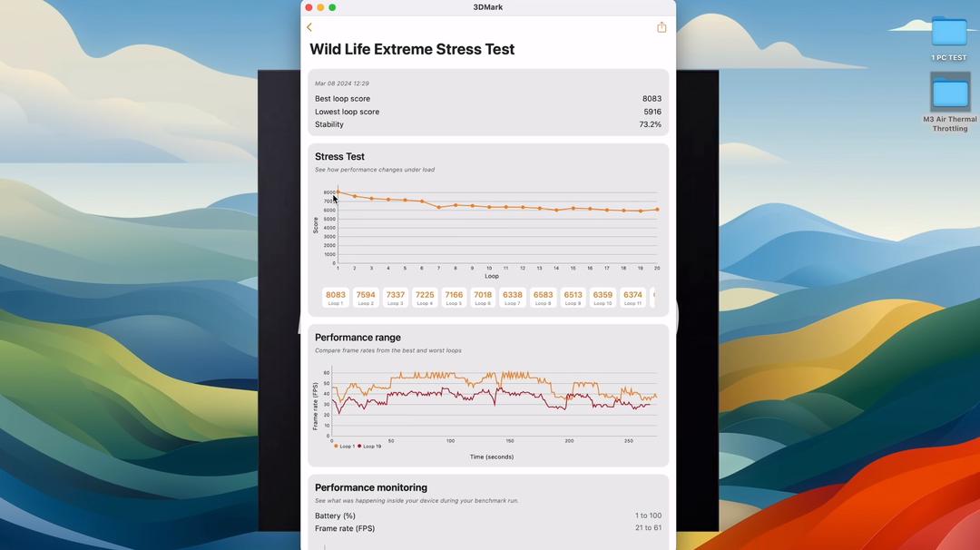Select the Frame rate (FPS) monitoring row
Viewport: 980px width, 550px height.
pos(488,528)
